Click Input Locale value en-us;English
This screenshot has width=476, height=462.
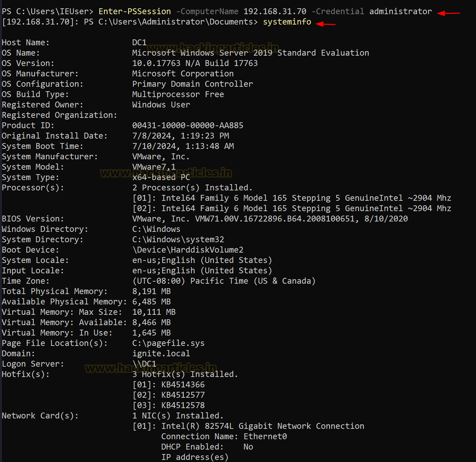202,270
